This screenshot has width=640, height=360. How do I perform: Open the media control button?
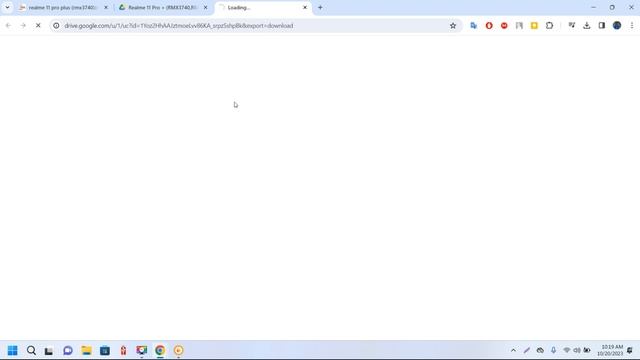(x=571, y=25)
